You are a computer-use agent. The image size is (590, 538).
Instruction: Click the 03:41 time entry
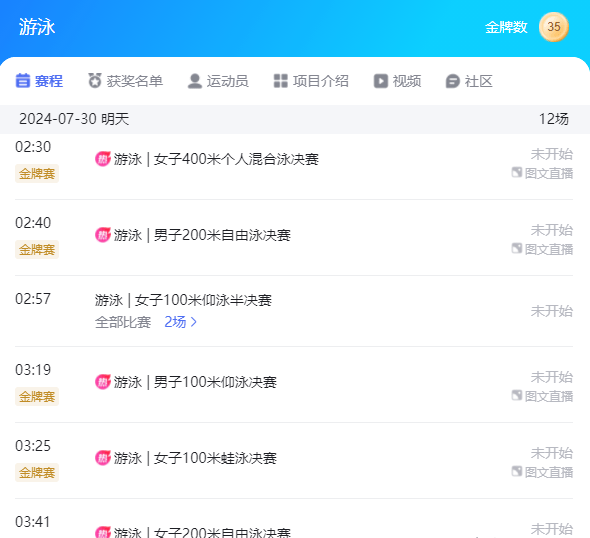[x=33, y=522]
